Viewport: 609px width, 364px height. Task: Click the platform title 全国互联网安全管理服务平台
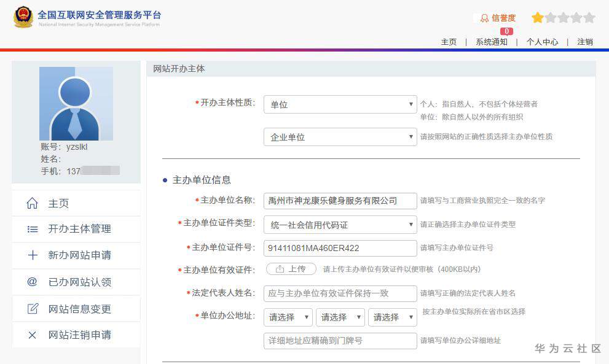(100, 15)
